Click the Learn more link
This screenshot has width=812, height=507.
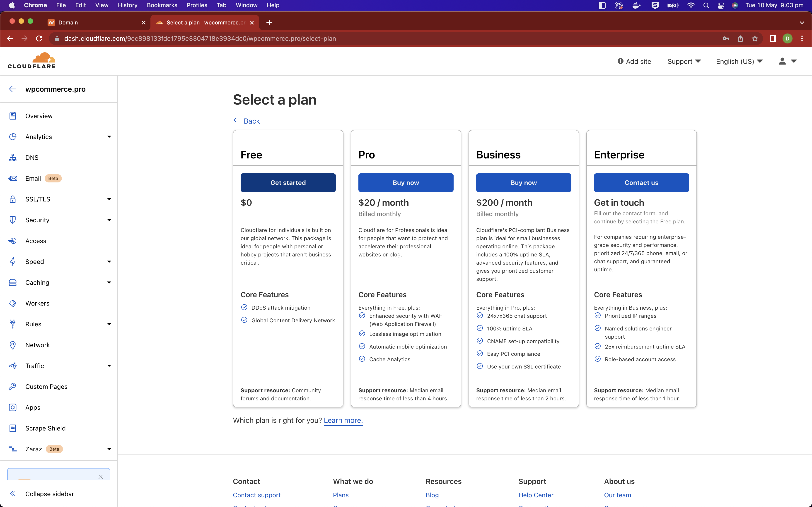[343, 421]
